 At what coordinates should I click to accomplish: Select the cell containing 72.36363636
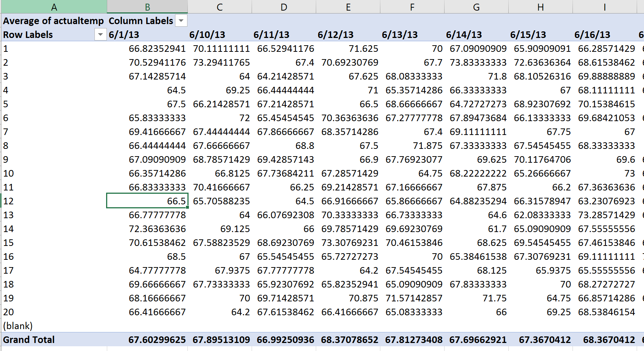(147, 229)
